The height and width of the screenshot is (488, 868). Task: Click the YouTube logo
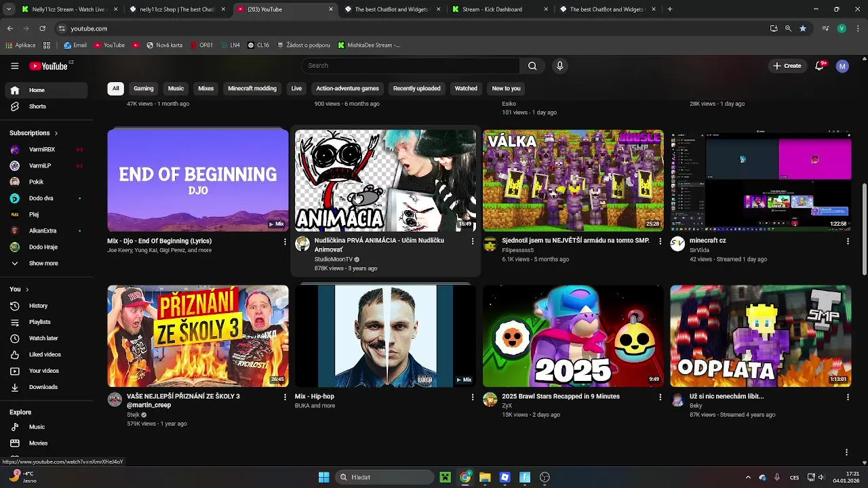point(49,66)
